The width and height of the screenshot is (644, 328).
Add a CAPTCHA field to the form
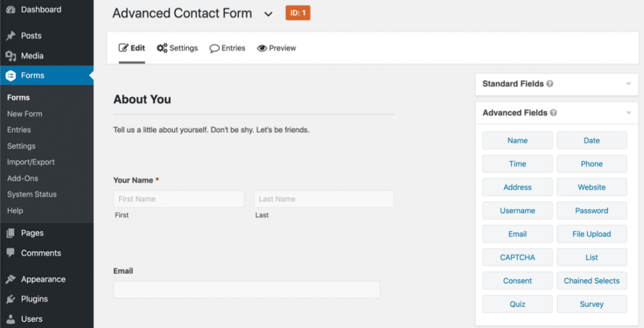tap(518, 257)
